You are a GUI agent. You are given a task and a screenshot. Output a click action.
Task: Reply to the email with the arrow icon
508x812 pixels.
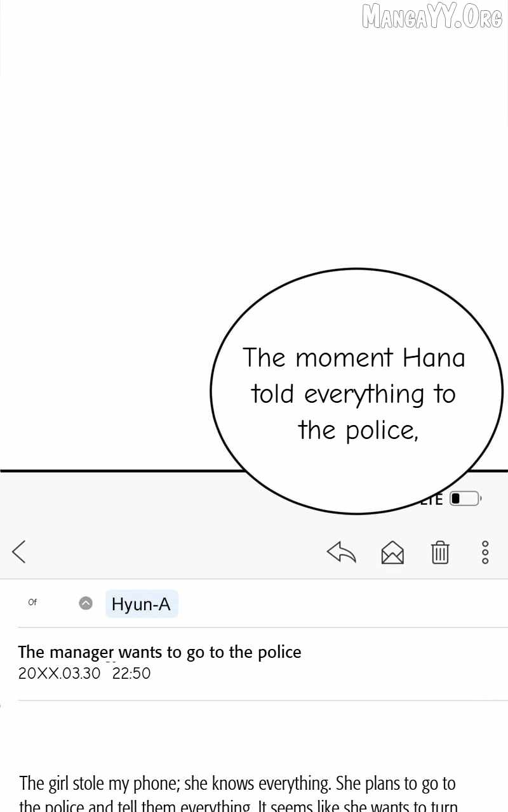point(342,552)
